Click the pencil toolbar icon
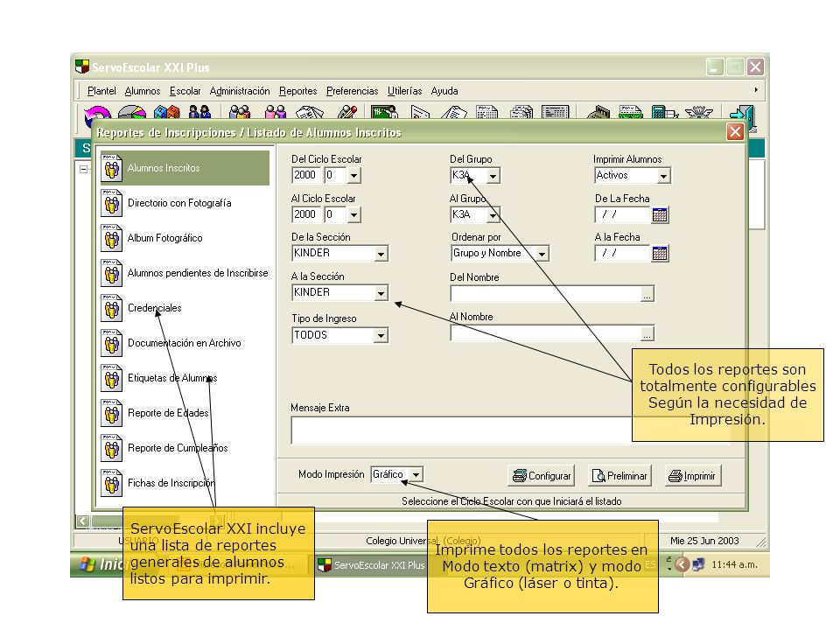This screenshot has height=630, width=840. point(347,113)
